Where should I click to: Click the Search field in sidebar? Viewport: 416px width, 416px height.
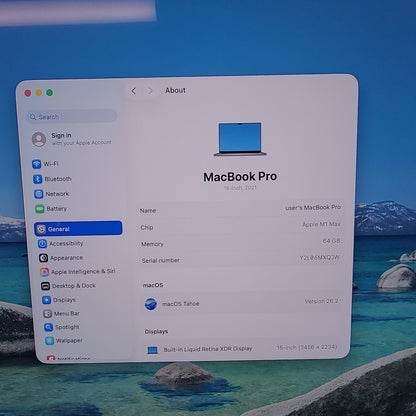tap(71, 117)
